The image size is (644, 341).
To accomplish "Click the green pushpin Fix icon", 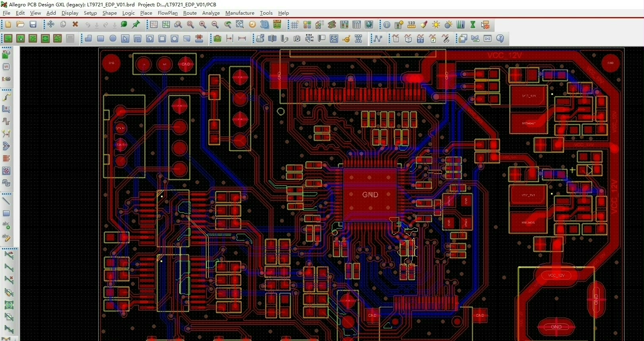I will coord(136,25).
